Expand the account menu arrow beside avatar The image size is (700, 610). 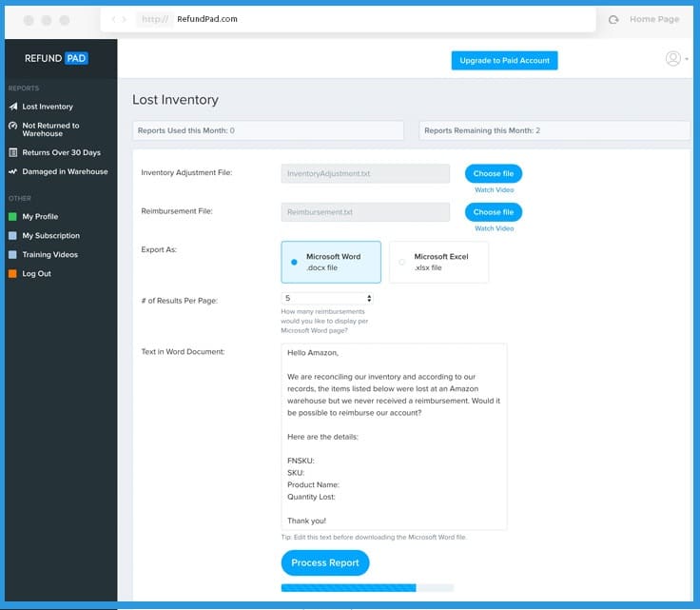(x=687, y=59)
